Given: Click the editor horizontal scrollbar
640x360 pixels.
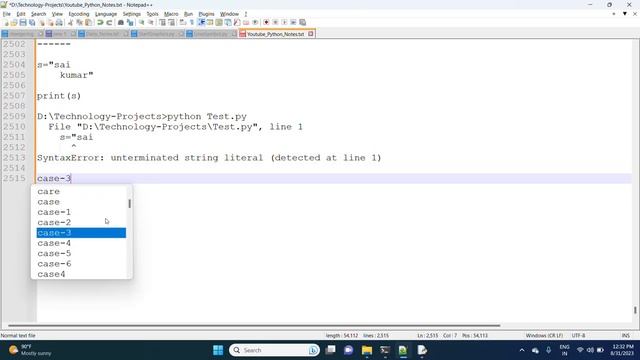Looking at the screenshot, I should 254,326.
